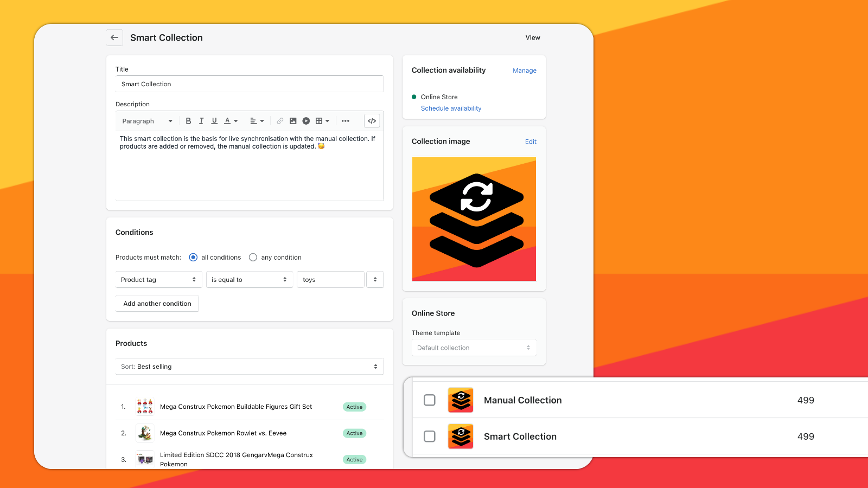Image resolution: width=868 pixels, height=488 pixels.
Task: Select the 'all conditions' radio button
Action: (193, 258)
